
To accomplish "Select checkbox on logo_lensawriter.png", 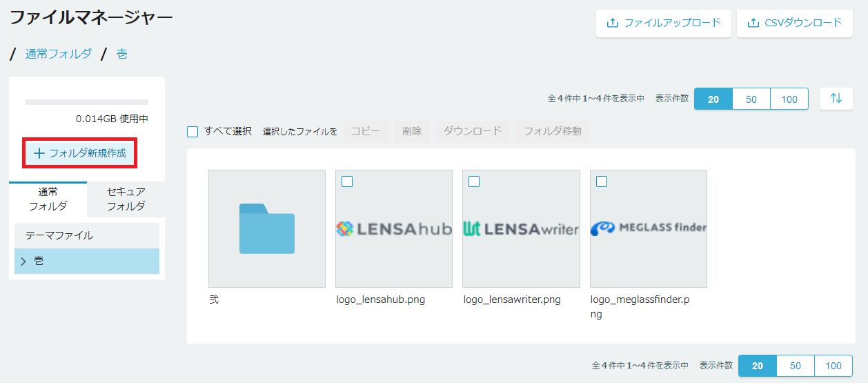I will coord(474,181).
